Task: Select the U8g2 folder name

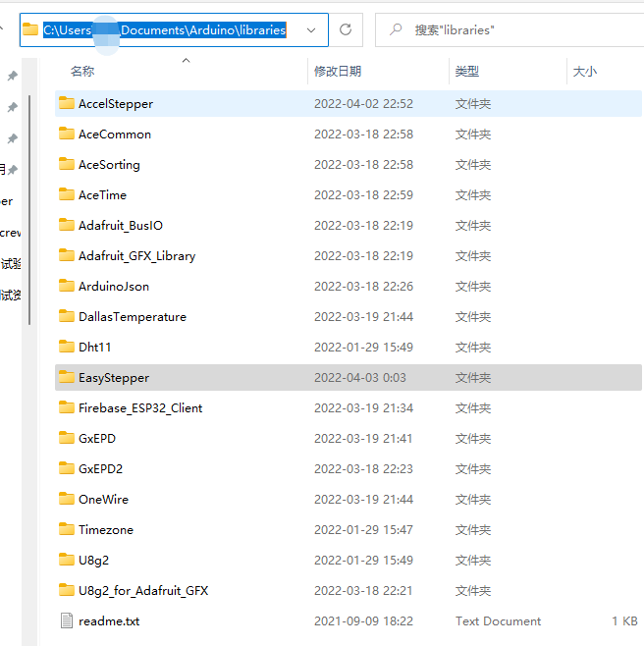Action: (93, 561)
